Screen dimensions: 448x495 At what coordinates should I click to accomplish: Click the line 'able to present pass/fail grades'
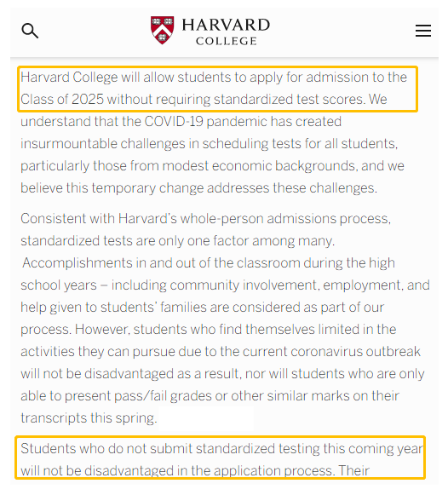pos(210,396)
